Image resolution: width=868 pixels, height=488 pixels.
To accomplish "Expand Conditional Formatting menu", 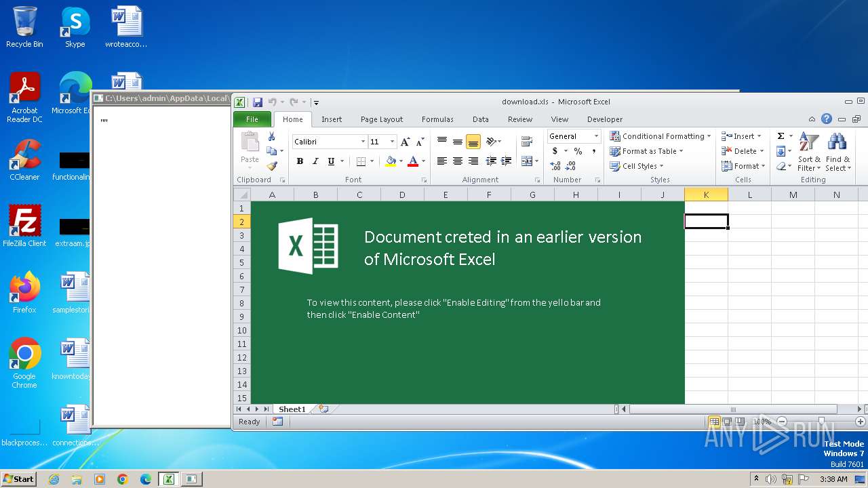I will click(x=660, y=136).
